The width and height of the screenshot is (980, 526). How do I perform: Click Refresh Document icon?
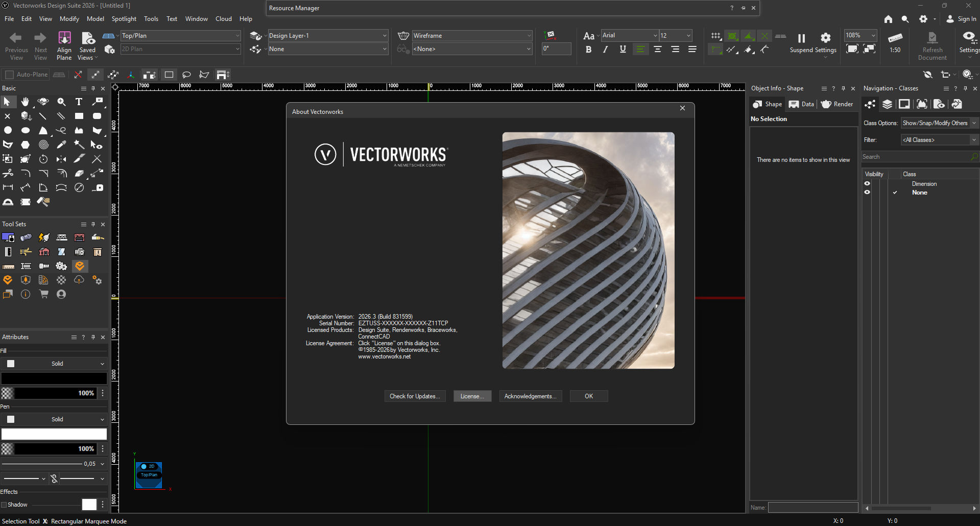[x=933, y=45]
